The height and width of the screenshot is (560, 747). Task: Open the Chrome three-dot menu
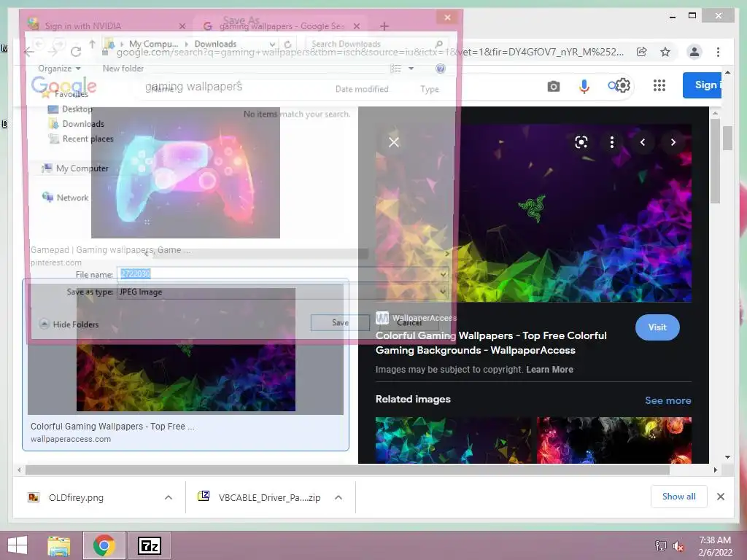tap(718, 52)
